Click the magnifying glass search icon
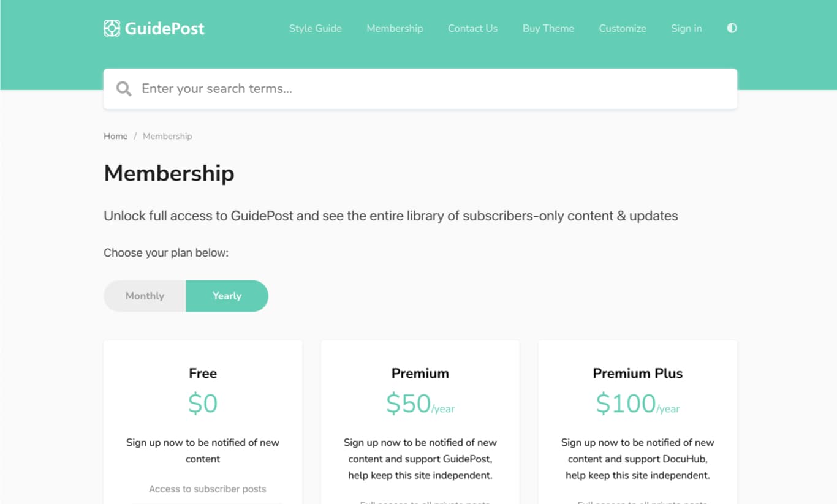Image resolution: width=837 pixels, height=504 pixels. point(124,89)
